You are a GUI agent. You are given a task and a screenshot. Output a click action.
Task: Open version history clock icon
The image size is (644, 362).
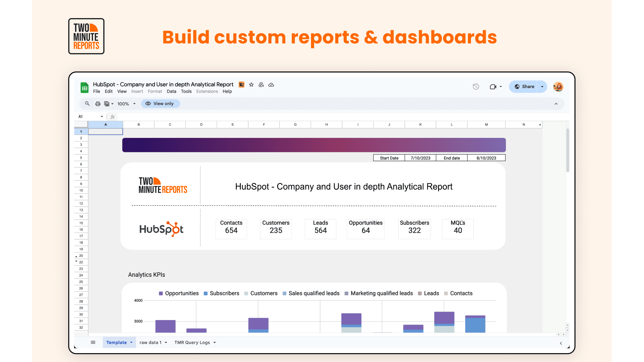pyautogui.click(x=476, y=87)
